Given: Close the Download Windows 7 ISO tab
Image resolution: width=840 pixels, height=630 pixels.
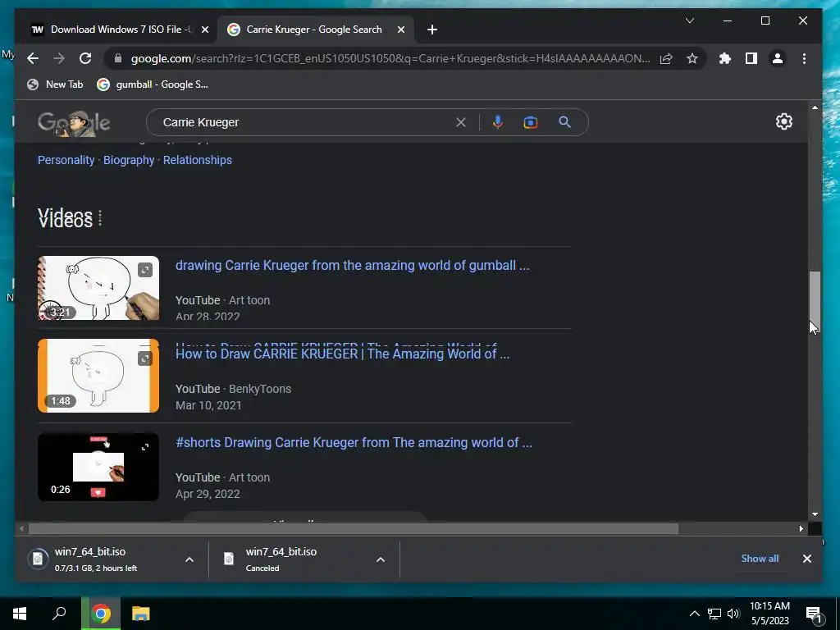Looking at the screenshot, I should point(204,30).
